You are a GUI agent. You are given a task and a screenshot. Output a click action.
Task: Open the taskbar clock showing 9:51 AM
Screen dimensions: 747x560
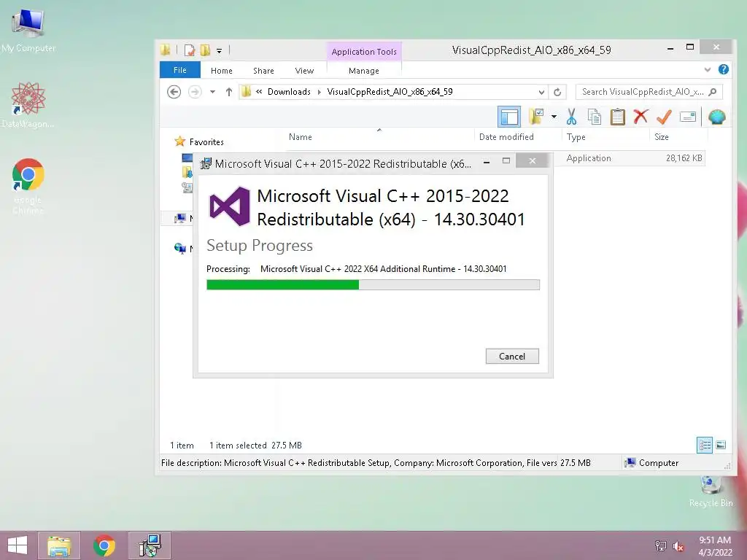(715, 545)
